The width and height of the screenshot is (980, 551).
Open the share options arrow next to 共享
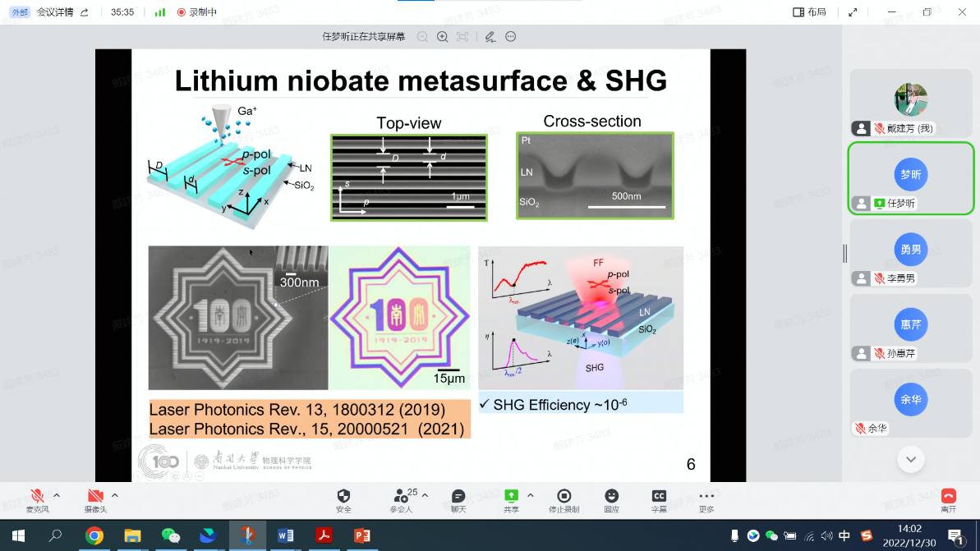click(530, 495)
